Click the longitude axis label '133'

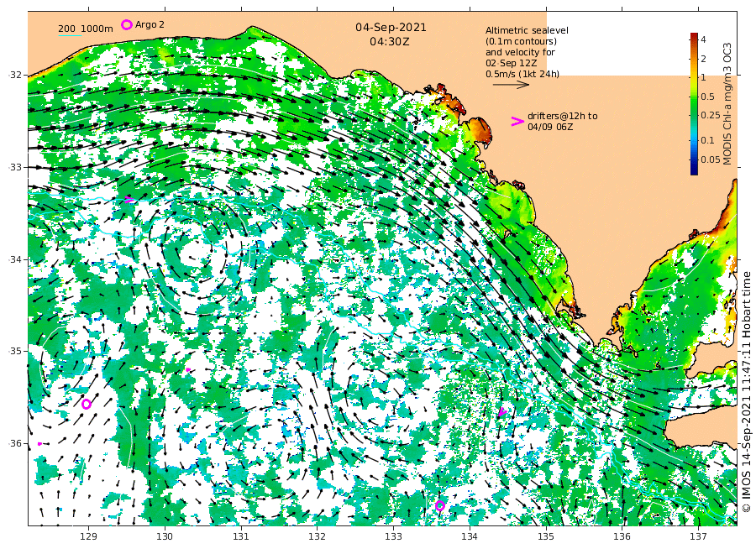pyautogui.click(x=393, y=536)
